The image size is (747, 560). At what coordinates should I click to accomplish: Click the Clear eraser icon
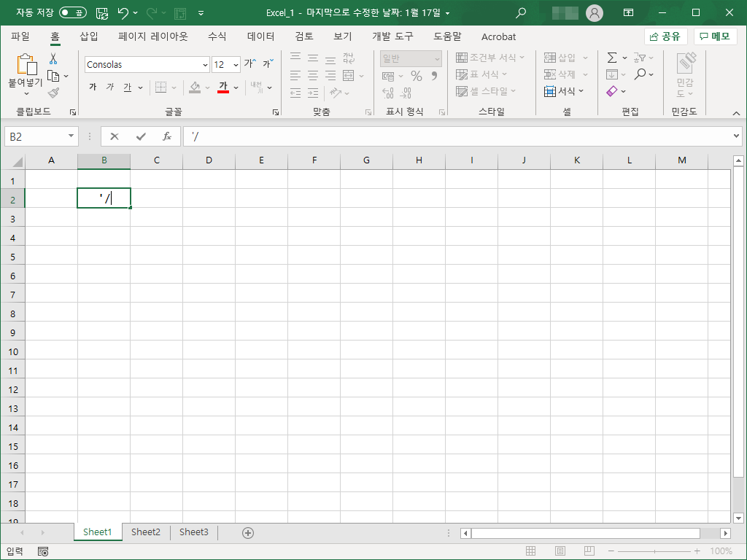pyautogui.click(x=612, y=91)
